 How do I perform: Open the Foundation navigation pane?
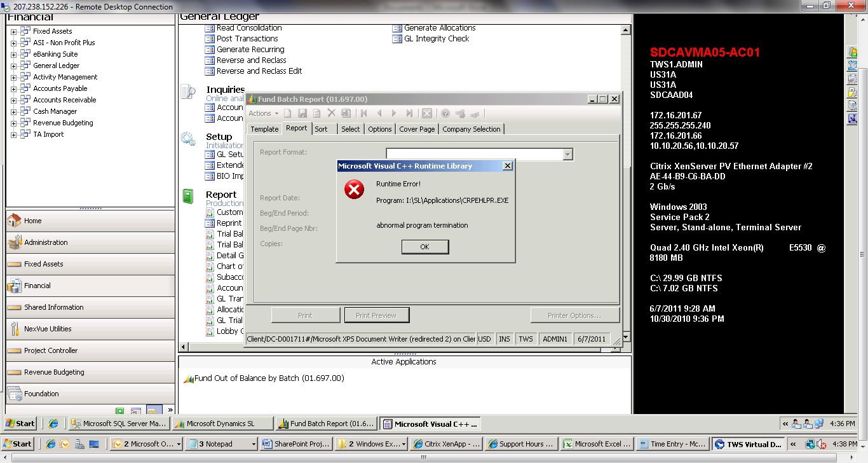pos(90,394)
